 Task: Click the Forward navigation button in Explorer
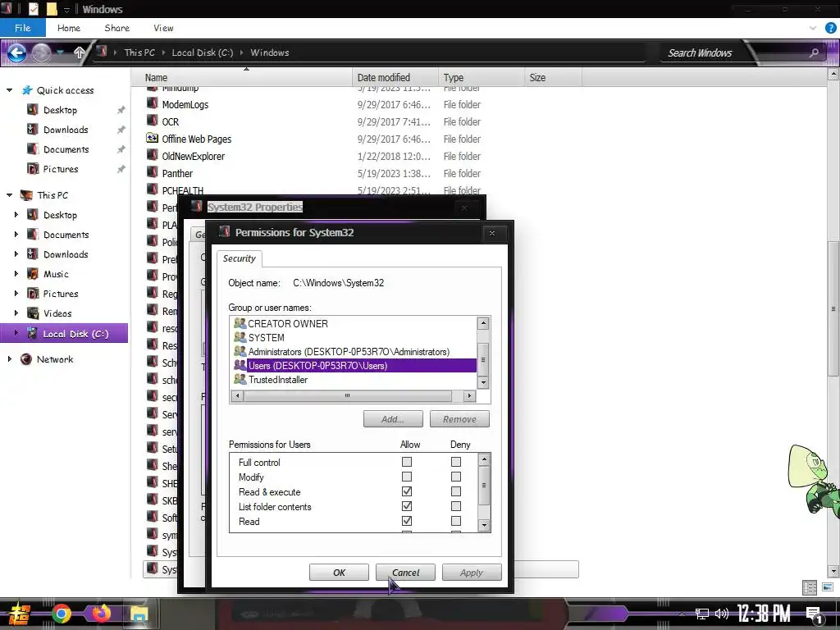coord(41,52)
